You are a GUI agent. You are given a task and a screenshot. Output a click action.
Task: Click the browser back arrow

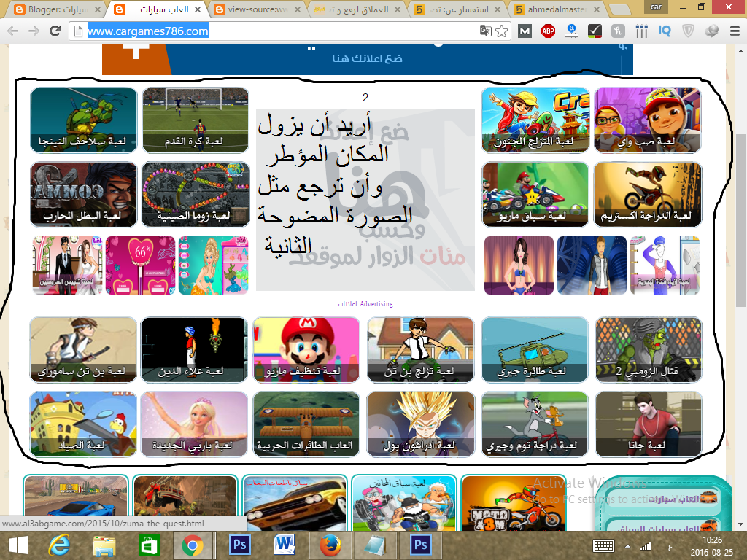tap(13, 31)
